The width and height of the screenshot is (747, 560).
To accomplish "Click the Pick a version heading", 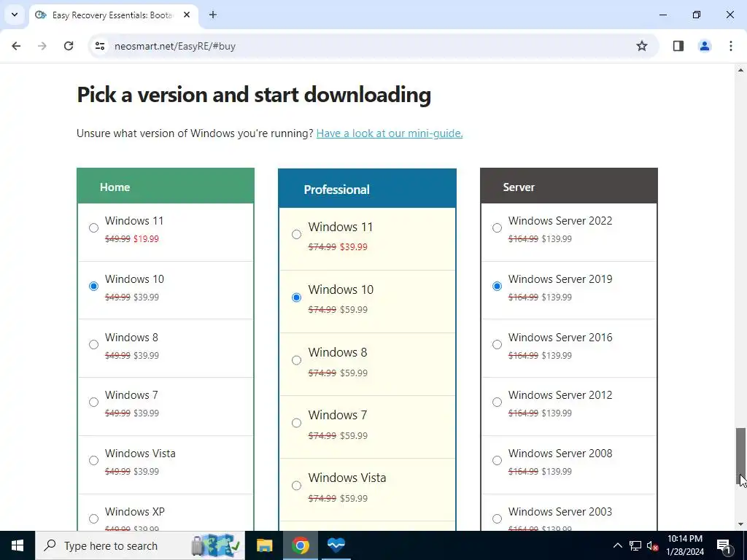I will point(254,94).
